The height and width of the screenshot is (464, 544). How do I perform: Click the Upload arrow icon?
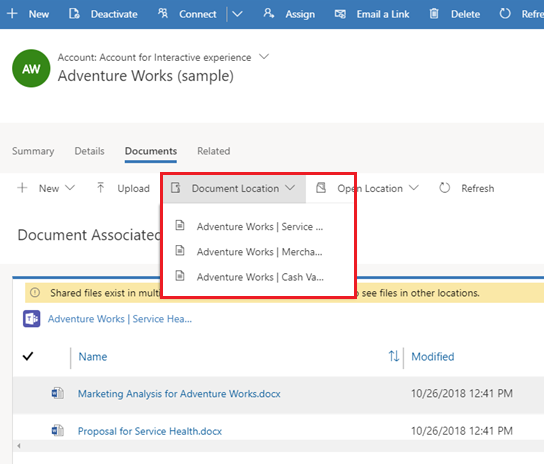pyautogui.click(x=100, y=188)
